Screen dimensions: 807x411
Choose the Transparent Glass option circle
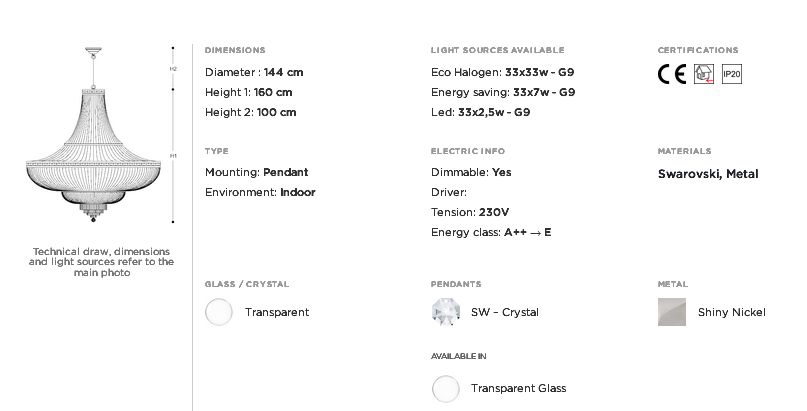446,389
